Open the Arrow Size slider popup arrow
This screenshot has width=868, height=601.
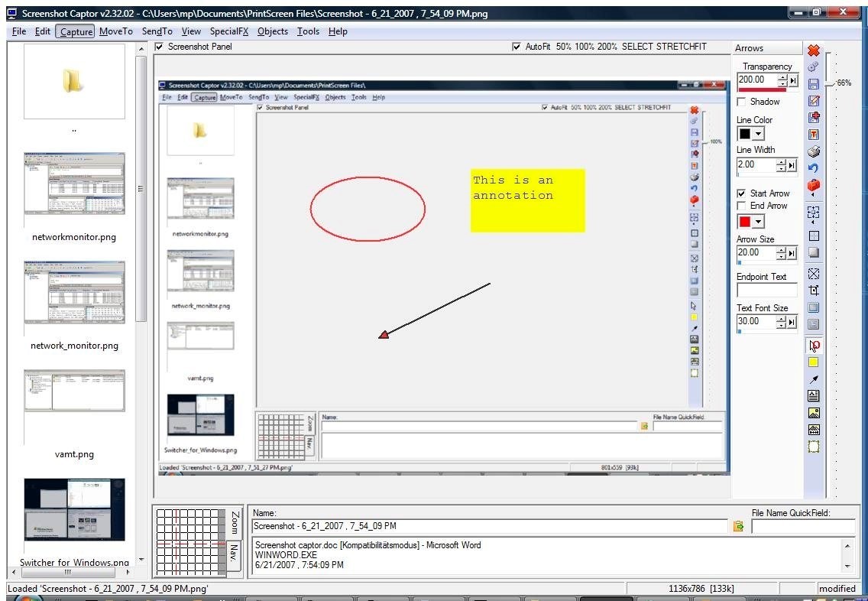(x=792, y=252)
